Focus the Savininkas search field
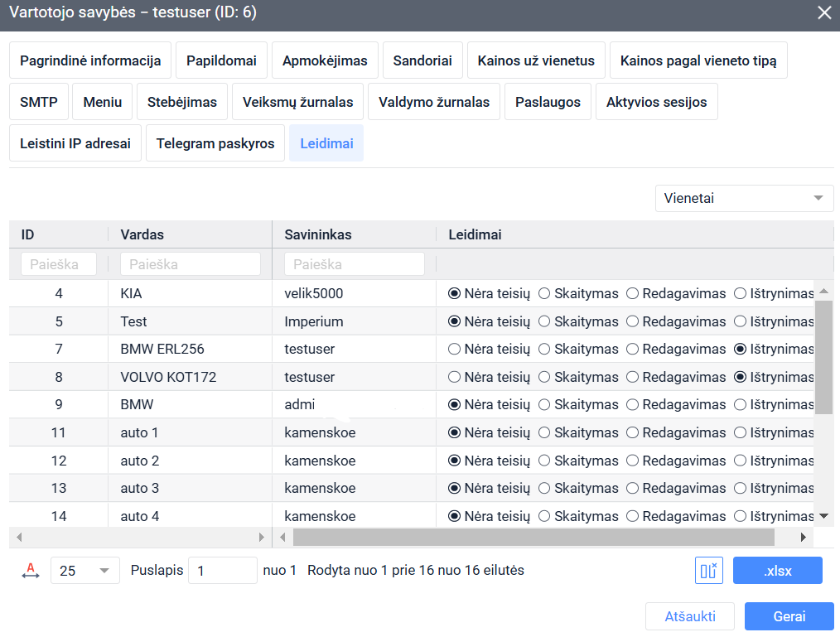 pos(354,264)
